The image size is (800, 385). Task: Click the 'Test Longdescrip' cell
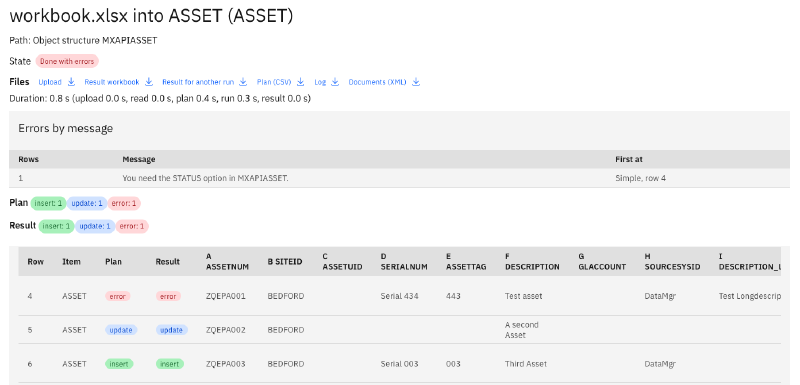pyautogui.click(x=749, y=296)
